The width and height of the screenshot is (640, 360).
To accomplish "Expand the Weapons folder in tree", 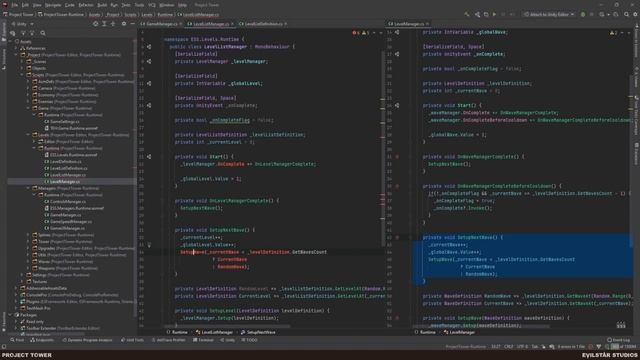I will coord(28,268).
